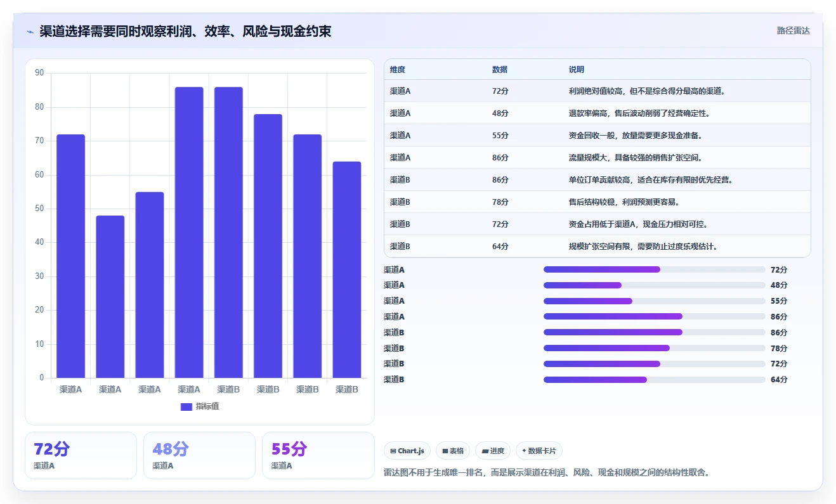
Task: Click the square icon in the 表格 chip
Action: tap(445, 451)
